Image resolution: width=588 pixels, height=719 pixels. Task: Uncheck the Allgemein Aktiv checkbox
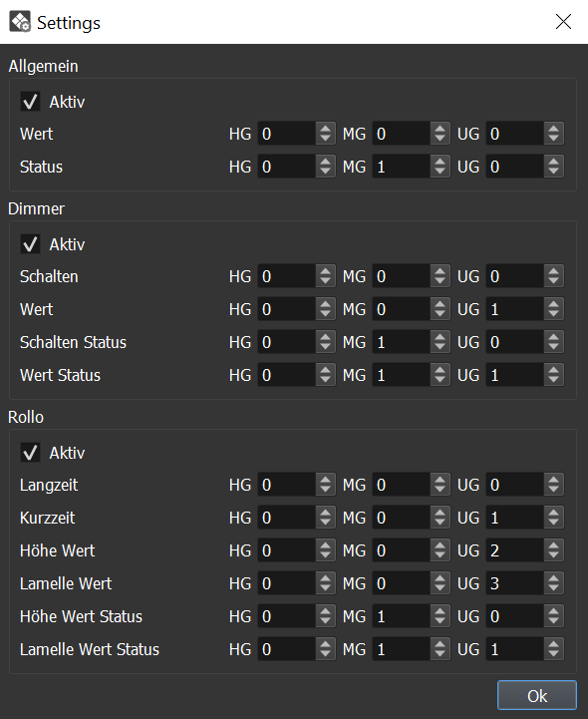point(30,102)
